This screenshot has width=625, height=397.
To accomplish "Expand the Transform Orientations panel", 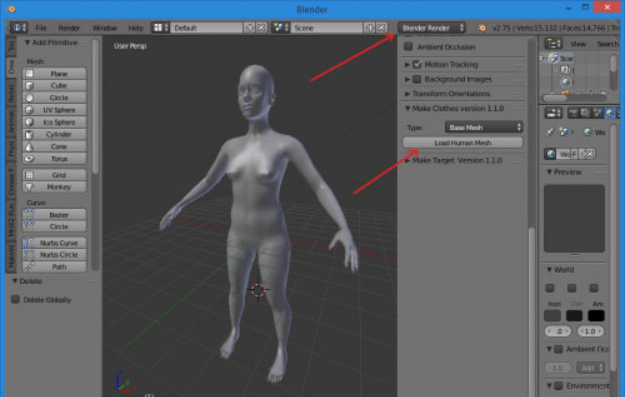I will (x=407, y=94).
